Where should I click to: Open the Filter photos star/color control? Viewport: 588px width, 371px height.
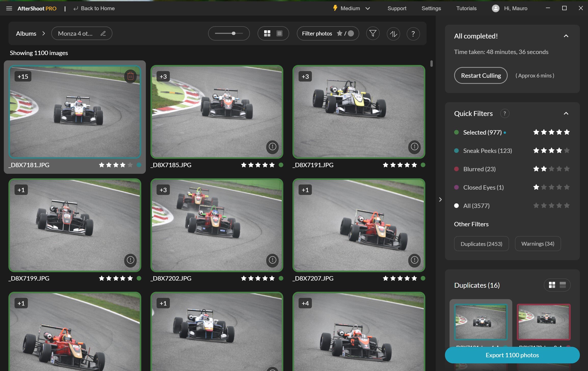328,33
